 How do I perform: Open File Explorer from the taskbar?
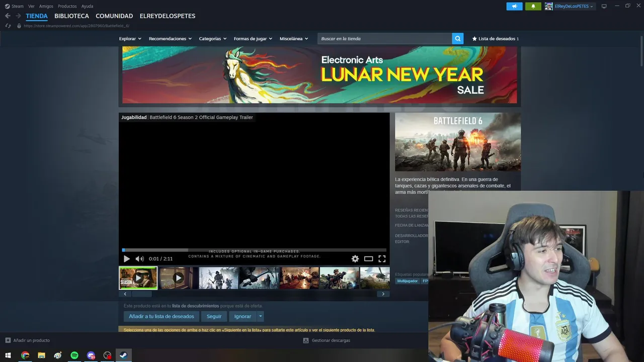(42, 355)
